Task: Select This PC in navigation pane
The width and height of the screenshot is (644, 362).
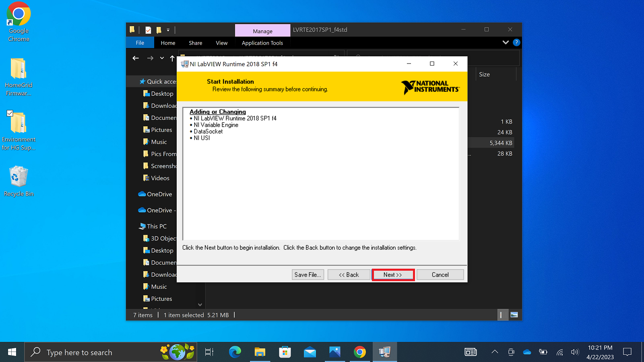Action: pyautogui.click(x=153, y=226)
